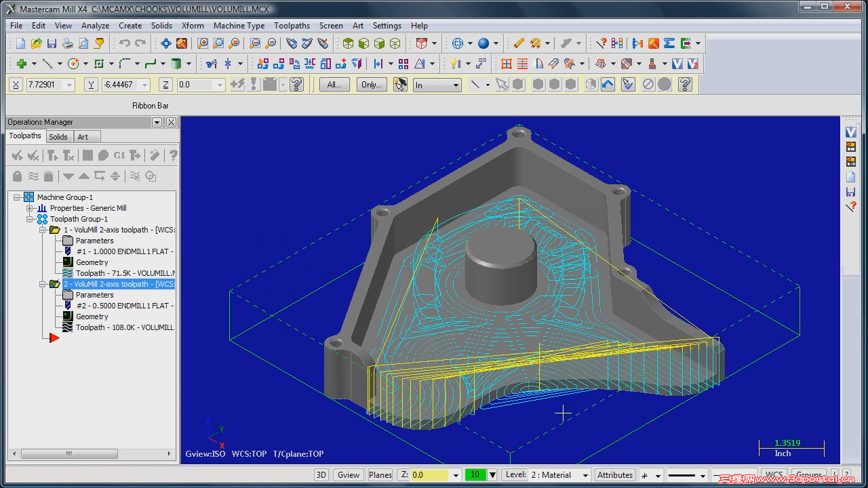Viewport: 868px width, 488px height.
Task: Open the Xform menu
Action: [193, 26]
